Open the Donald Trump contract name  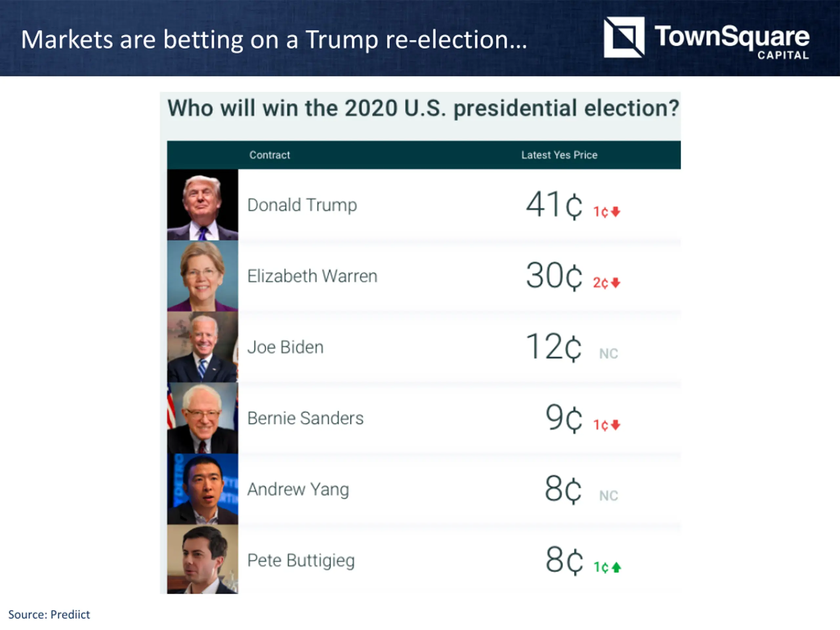pyautogui.click(x=302, y=205)
